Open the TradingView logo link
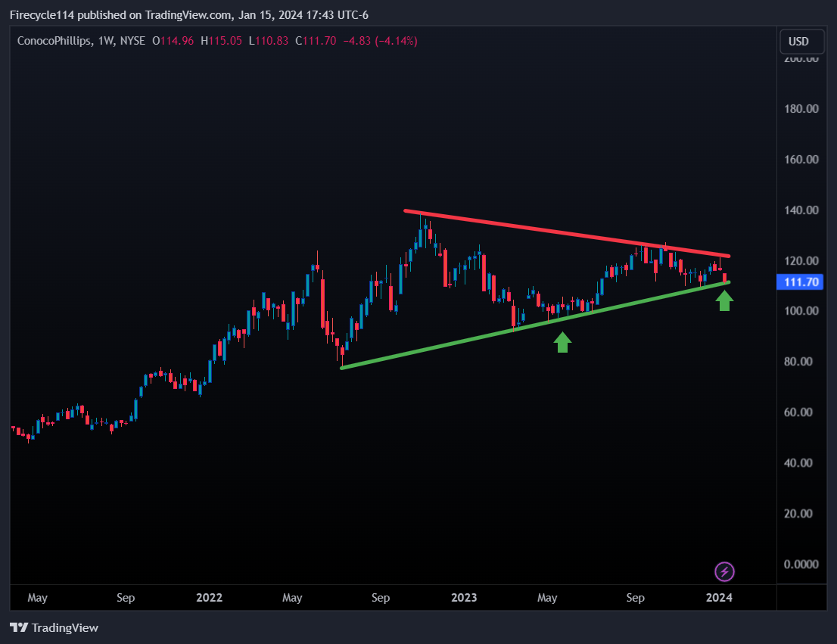837x644 pixels. (x=54, y=627)
